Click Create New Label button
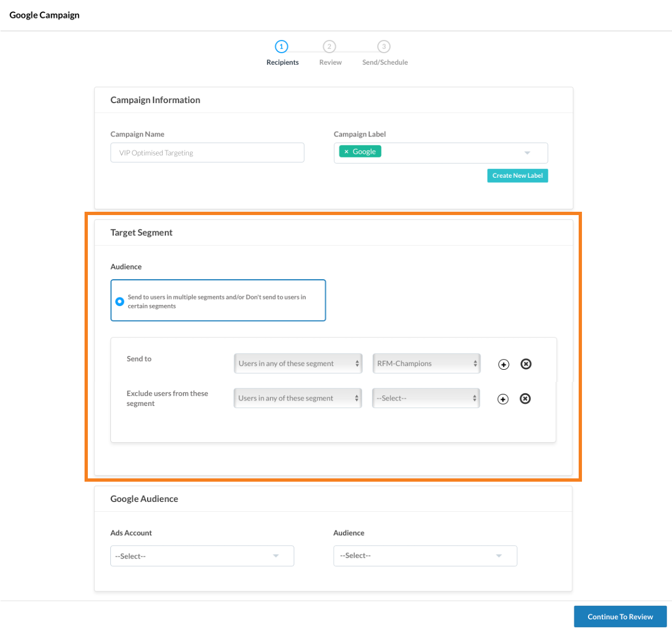This screenshot has width=672, height=632. [x=518, y=176]
